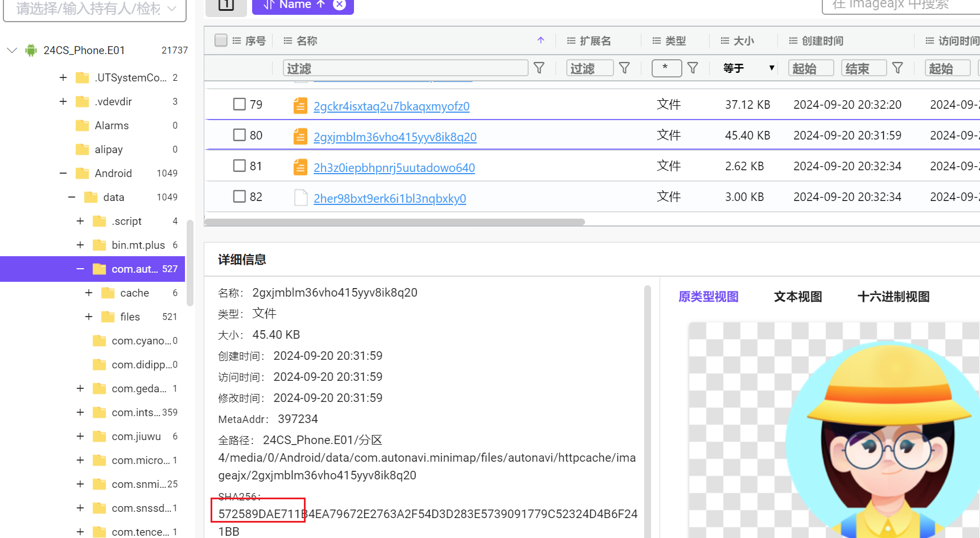The image size is (980, 538).
Task: Switch to the 原类型视图 tab
Action: [709, 297]
